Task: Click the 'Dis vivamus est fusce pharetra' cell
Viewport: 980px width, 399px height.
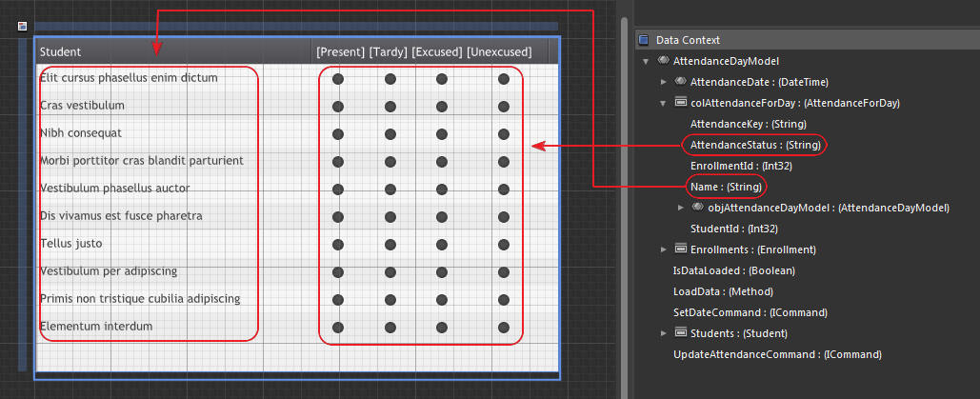Action: [x=121, y=216]
